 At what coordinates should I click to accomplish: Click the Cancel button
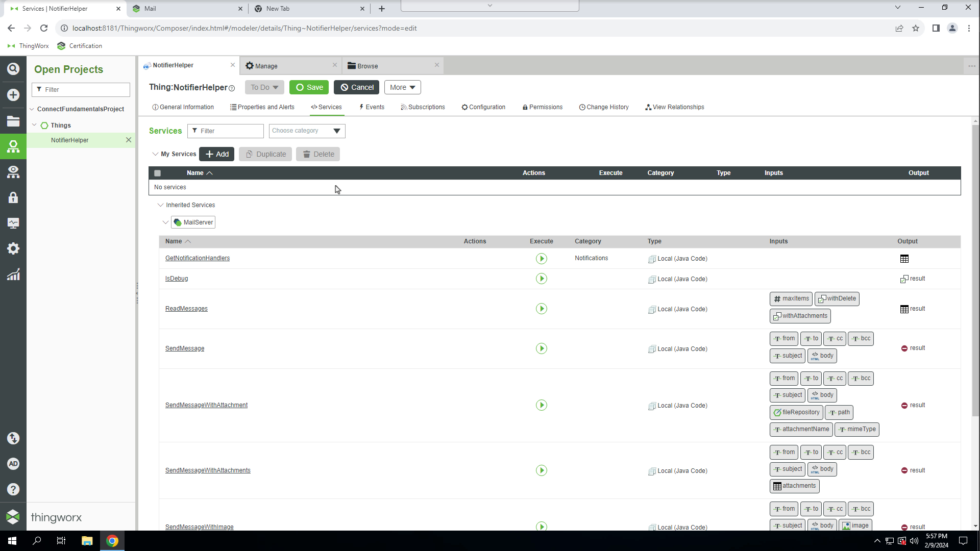point(356,87)
